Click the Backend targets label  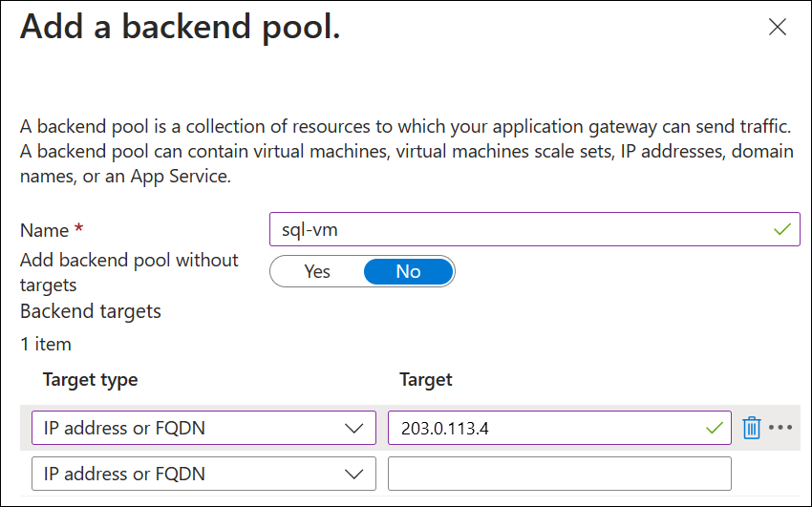[90, 311]
